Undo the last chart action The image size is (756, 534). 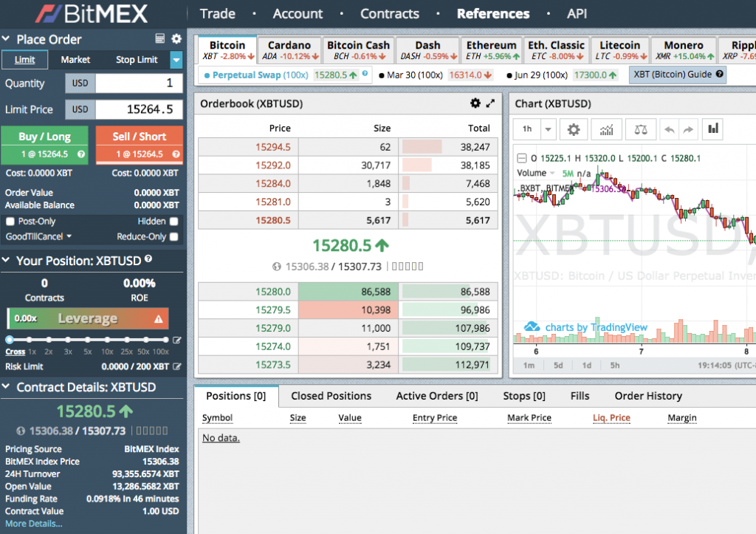pos(670,129)
